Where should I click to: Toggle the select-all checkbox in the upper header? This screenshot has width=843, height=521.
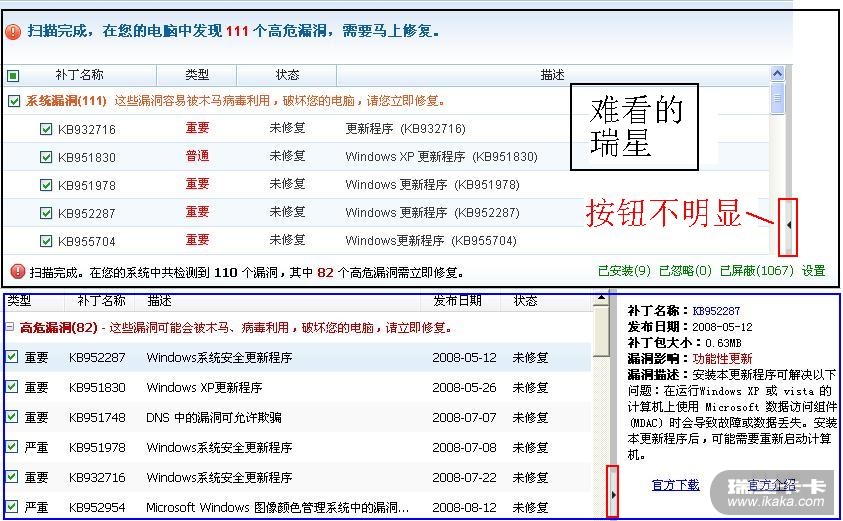pyautogui.click(x=13, y=75)
